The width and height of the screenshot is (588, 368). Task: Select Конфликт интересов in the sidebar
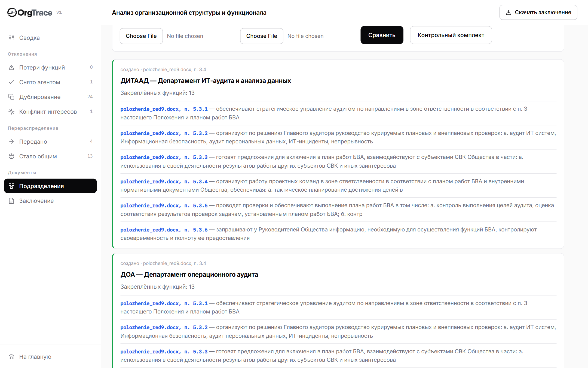pos(50,111)
